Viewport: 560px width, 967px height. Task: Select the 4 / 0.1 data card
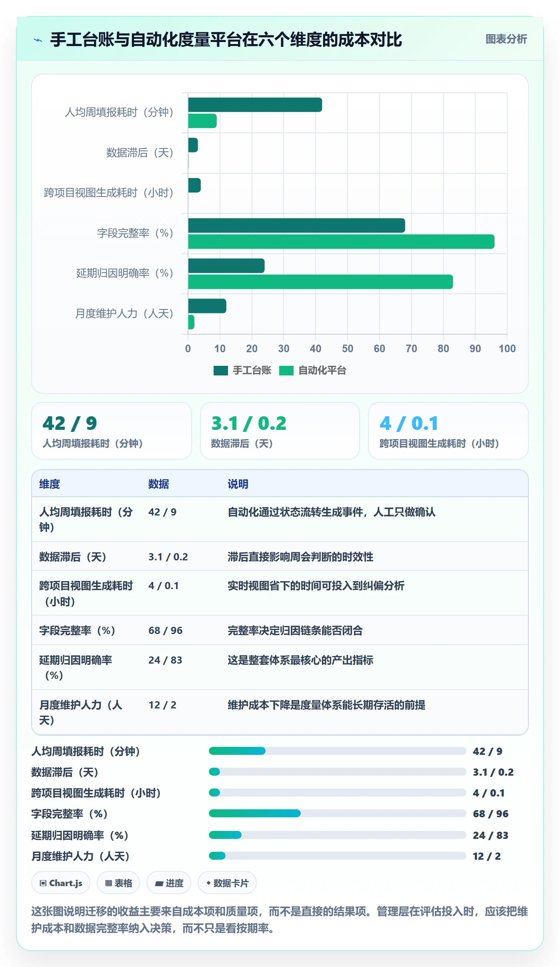[448, 431]
